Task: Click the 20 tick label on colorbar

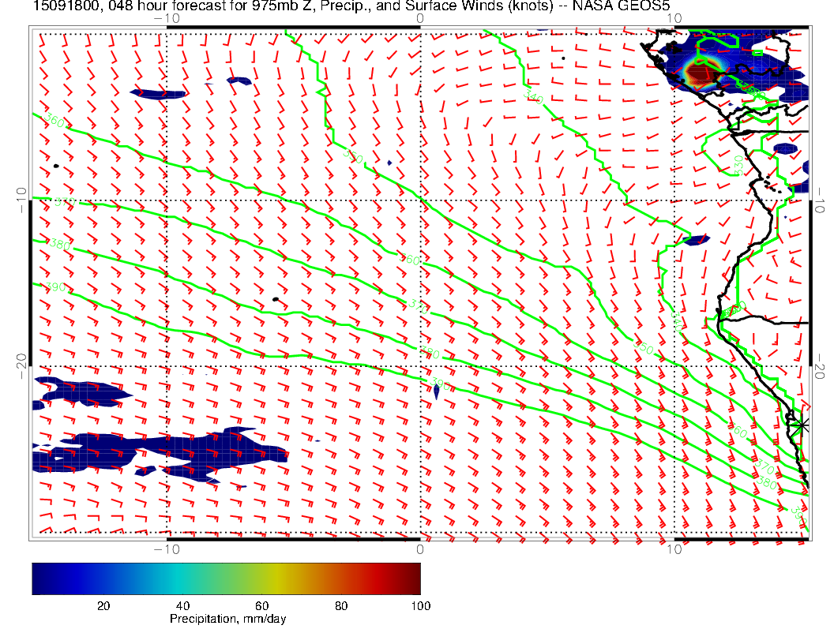Action: [103, 606]
